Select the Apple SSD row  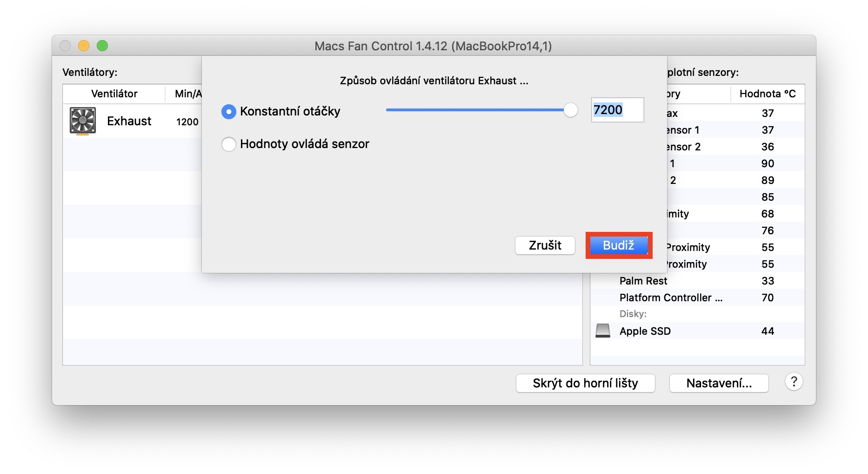point(645,331)
